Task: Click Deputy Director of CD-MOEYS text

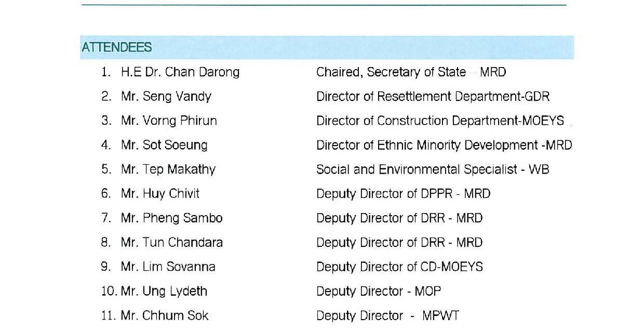Action: 399,267
